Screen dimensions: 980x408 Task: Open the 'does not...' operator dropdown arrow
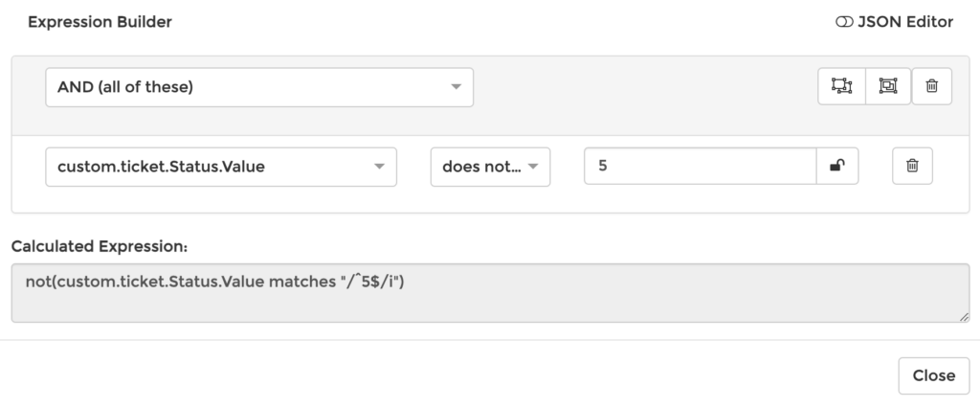point(533,167)
